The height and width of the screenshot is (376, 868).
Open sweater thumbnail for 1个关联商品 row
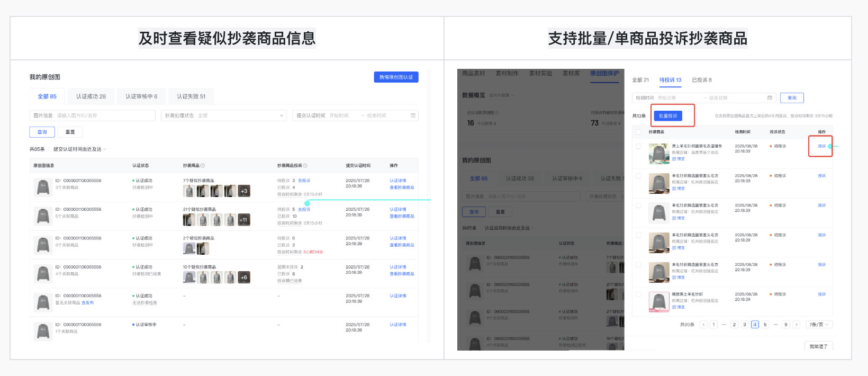click(42, 331)
